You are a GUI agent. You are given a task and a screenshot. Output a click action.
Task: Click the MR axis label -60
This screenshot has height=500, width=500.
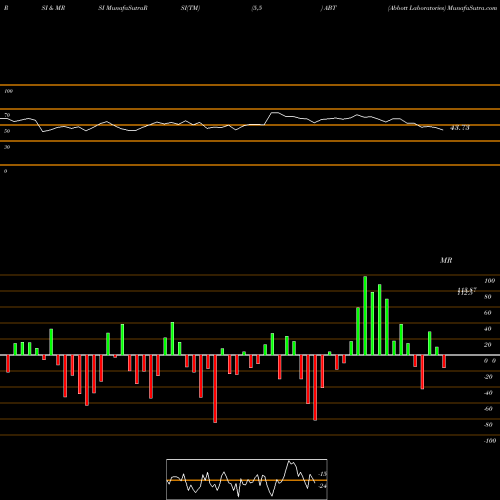[x=488, y=409]
